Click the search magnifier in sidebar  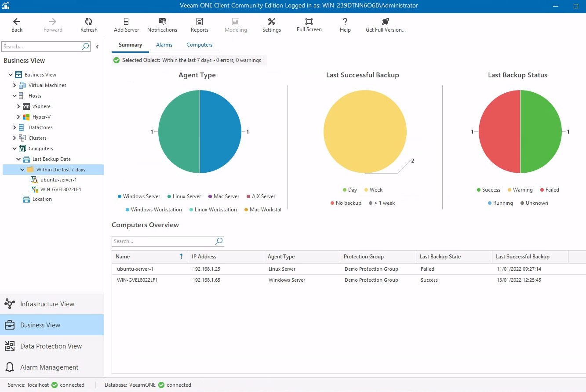[x=86, y=47]
